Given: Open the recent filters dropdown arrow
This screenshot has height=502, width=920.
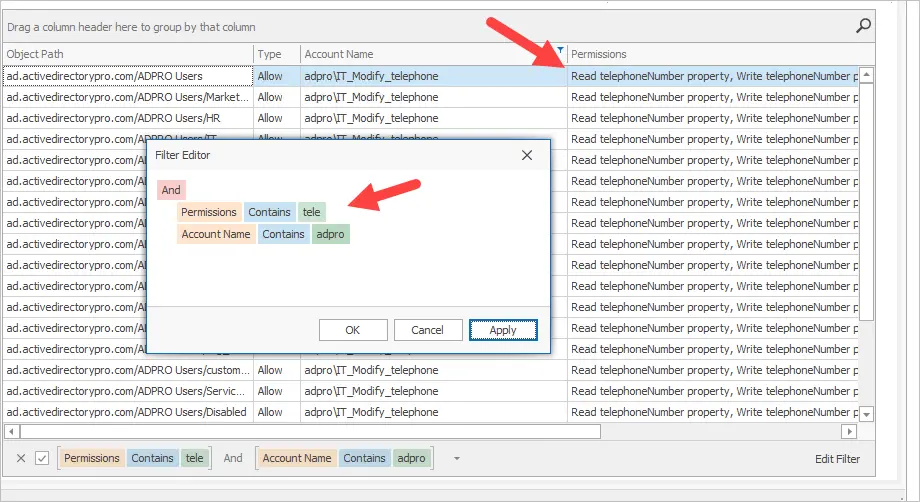Looking at the screenshot, I should (x=456, y=458).
